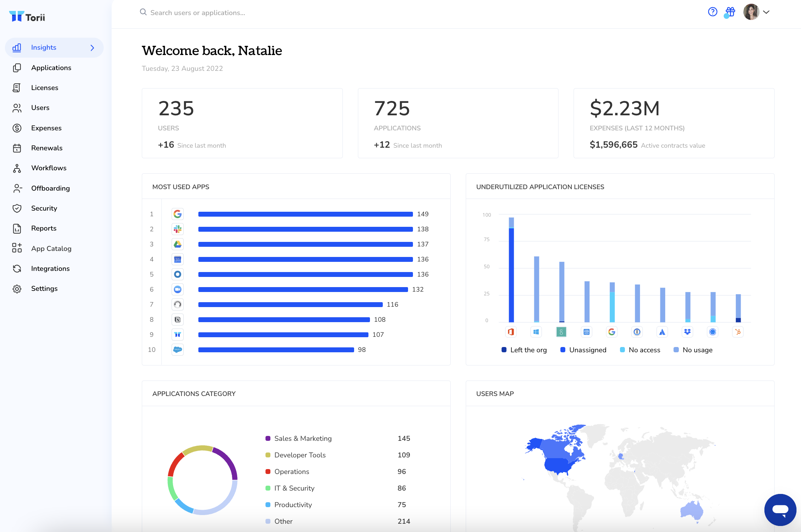
Task: Click the Slack icon in Most Used Apps
Action: (178, 229)
